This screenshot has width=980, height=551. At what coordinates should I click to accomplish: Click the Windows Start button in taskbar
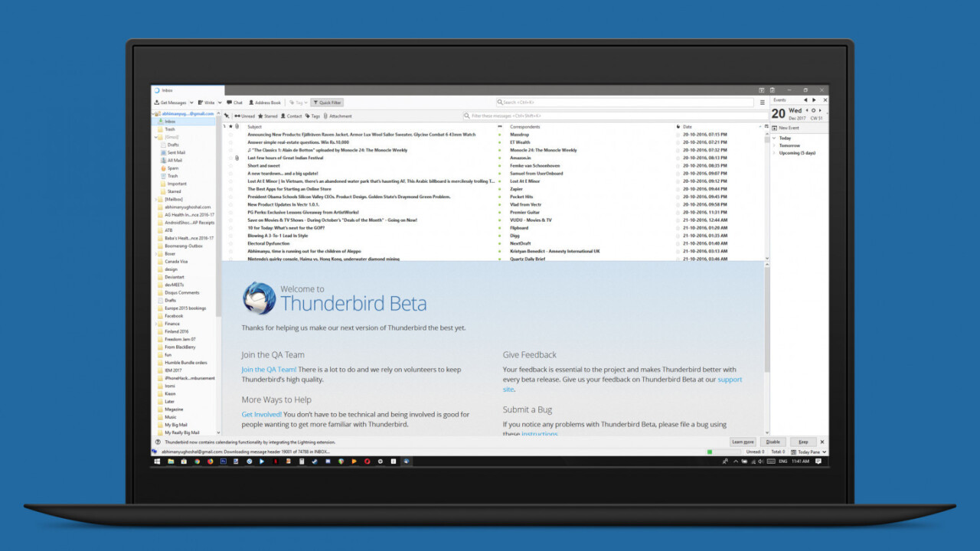pyautogui.click(x=157, y=461)
